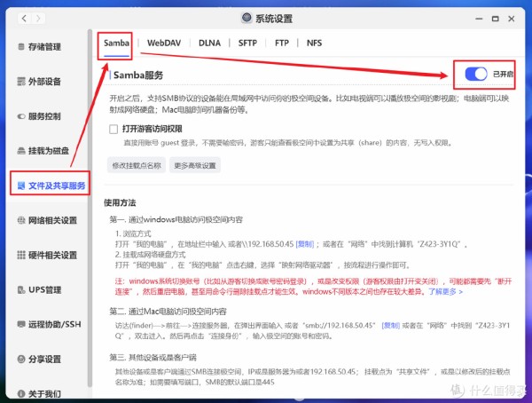Switch to the WebDAV tab
Image resolution: width=532 pixels, height=403 pixels.
point(165,42)
